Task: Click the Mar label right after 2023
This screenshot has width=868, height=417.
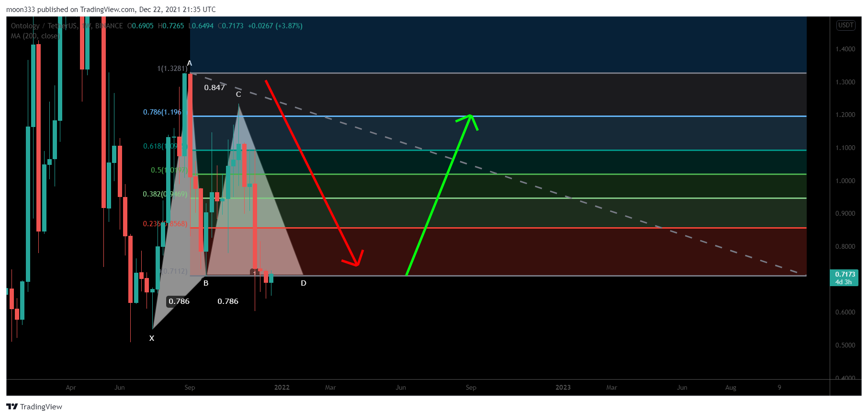Action: point(612,387)
